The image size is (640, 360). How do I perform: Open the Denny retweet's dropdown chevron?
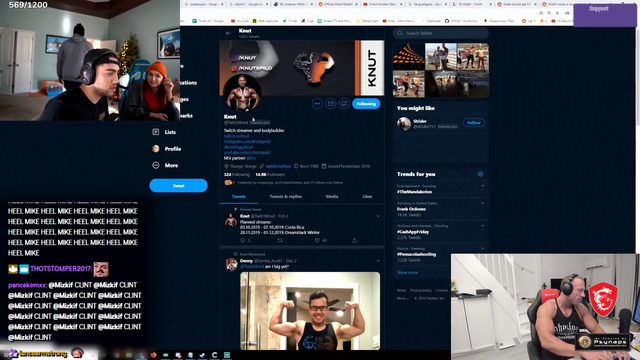pos(378,261)
